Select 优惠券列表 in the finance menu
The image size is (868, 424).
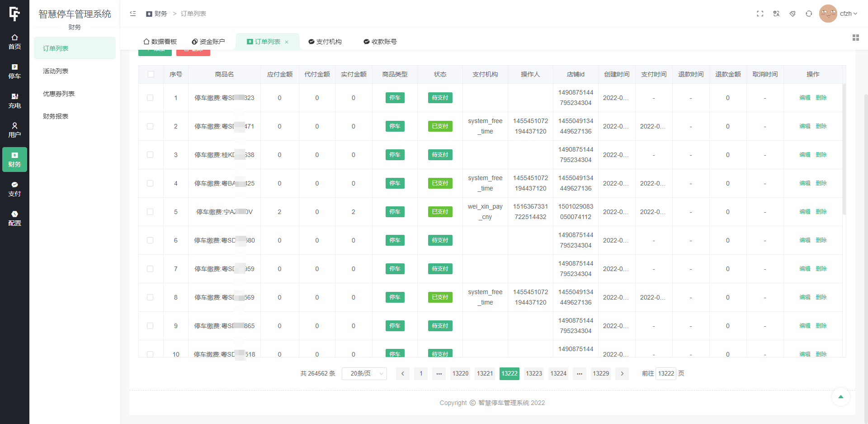coord(75,93)
